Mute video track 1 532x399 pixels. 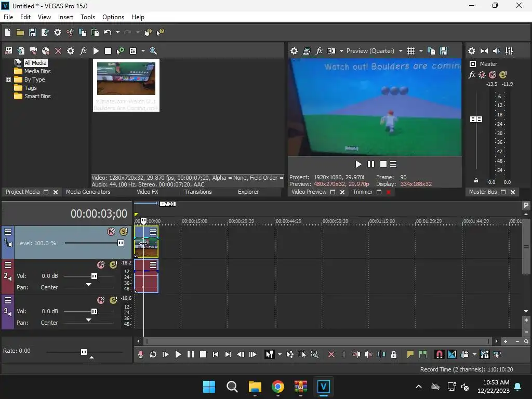111,232
